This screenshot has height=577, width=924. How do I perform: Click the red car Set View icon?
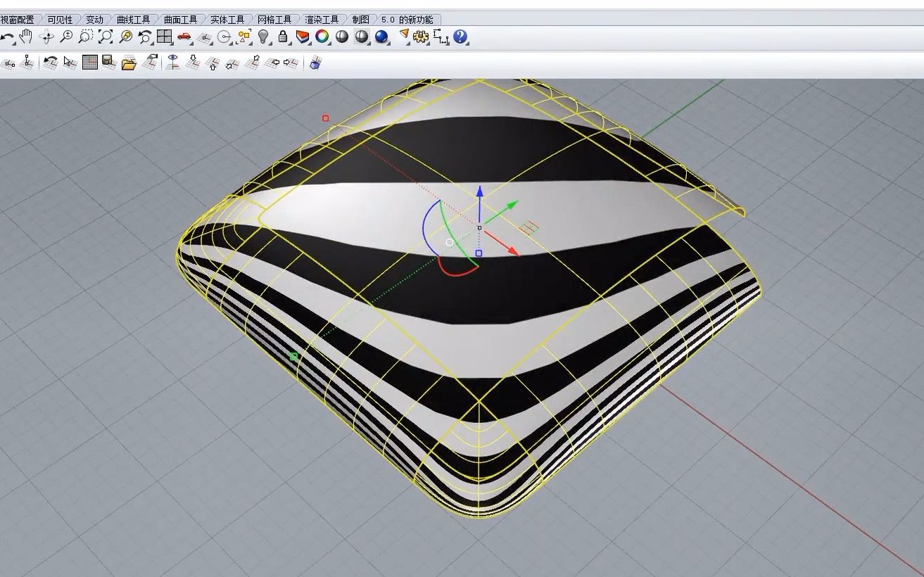(x=184, y=37)
